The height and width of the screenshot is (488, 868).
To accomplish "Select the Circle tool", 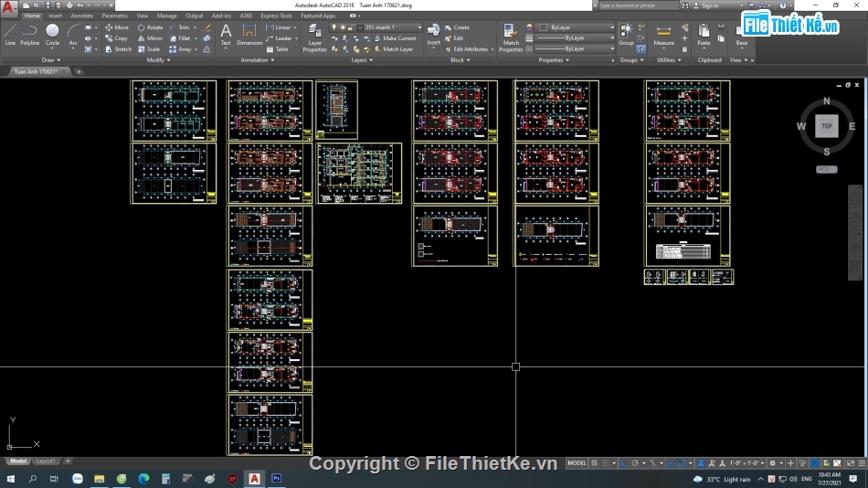I will [52, 35].
